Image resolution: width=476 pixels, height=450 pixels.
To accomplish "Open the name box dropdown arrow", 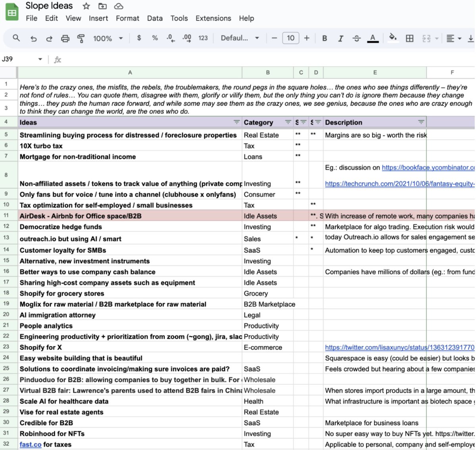I will pyautogui.click(x=40, y=59).
